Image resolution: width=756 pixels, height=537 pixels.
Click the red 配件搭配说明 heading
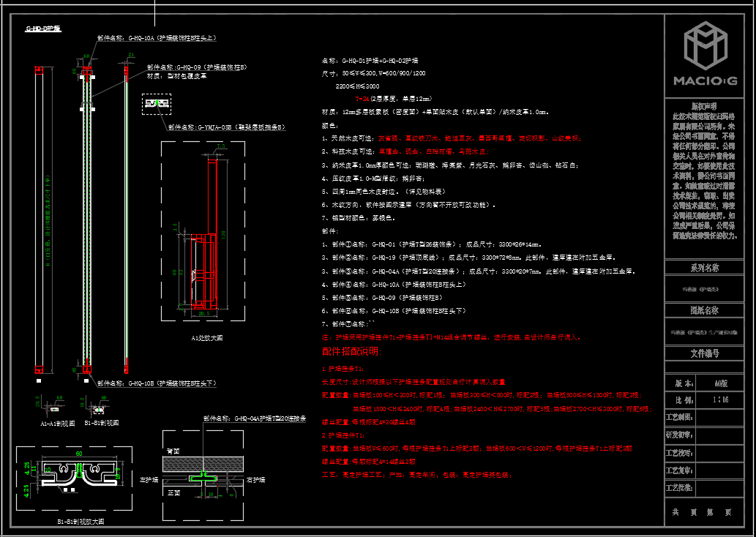pos(351,352)
